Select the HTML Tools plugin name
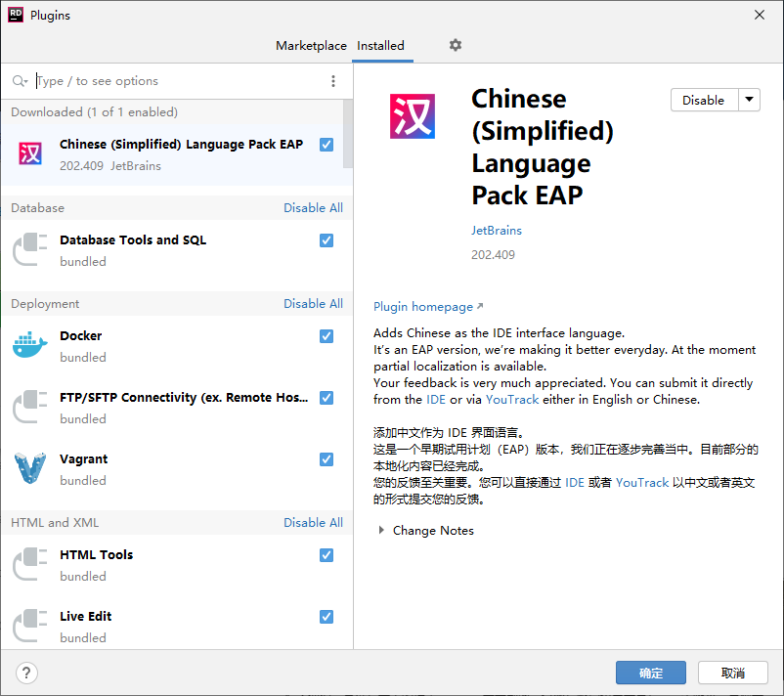 pos(96,554)
